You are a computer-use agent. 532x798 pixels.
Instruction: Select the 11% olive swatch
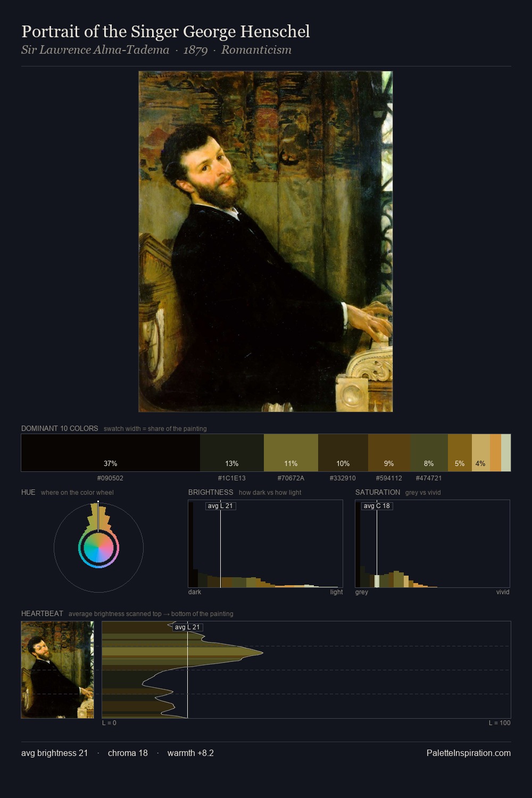point(291,453)
